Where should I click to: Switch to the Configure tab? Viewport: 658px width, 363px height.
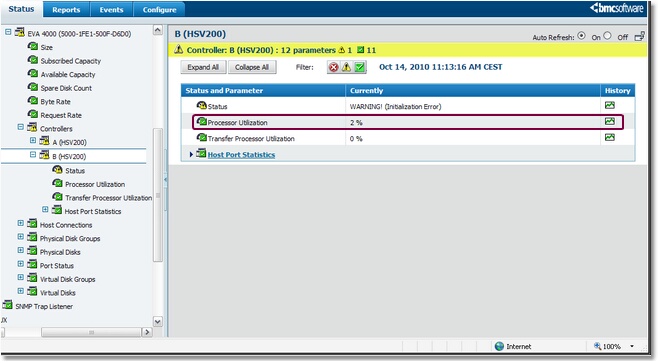[159, 9]
